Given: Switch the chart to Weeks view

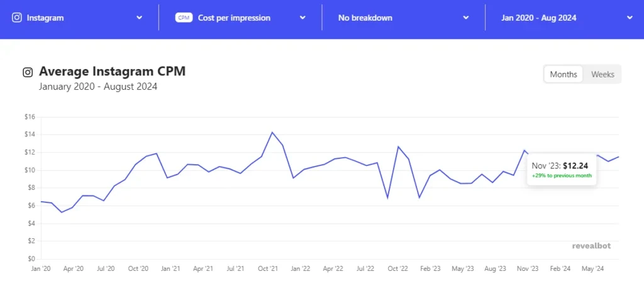Looking at the screenshot, I should tap(602, 74).
